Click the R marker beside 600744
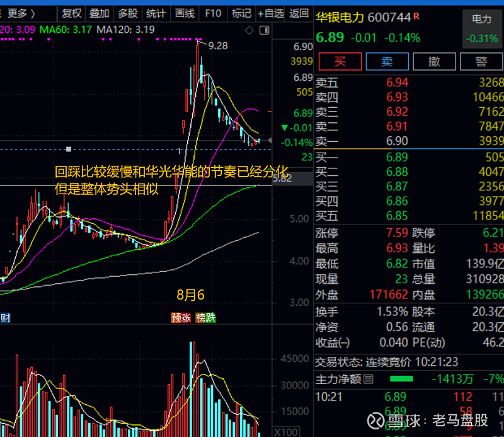Screen dimensions: 504x437 (x=416, y=16)
